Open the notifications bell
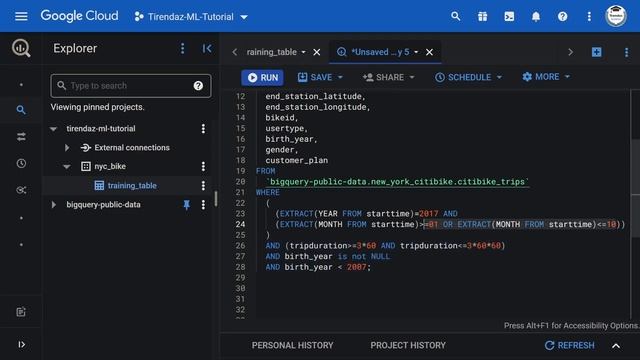The height and width of the screenshot is (360, 640). 536,16
